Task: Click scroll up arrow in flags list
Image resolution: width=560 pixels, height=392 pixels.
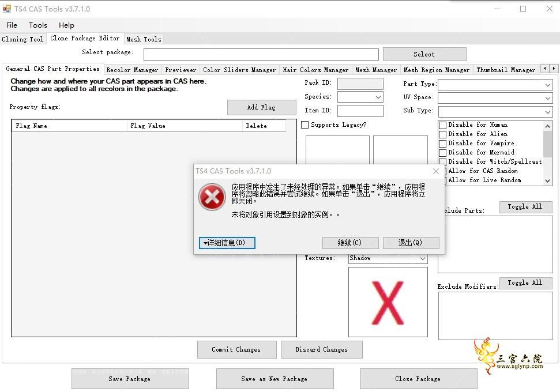Action: [547, 126]
